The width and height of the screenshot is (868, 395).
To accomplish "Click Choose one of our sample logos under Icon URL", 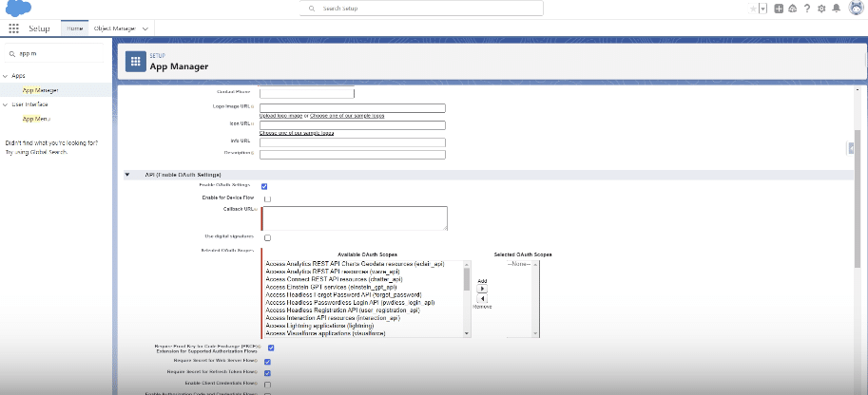I will coord(297,133).
